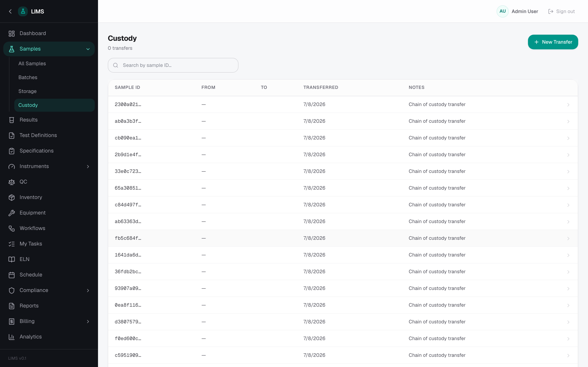Click the QC balance scale icon
The height and width of the screenshot is (367, 588).
[12, 182]
